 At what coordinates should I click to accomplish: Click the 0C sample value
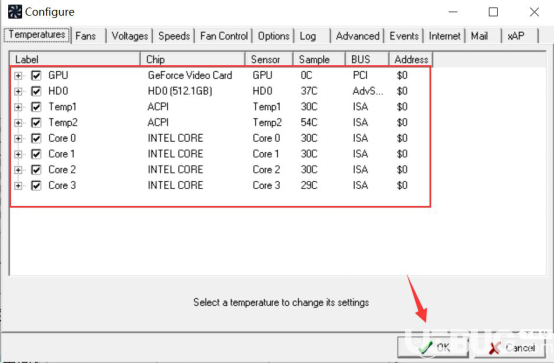tap(306, 75)
